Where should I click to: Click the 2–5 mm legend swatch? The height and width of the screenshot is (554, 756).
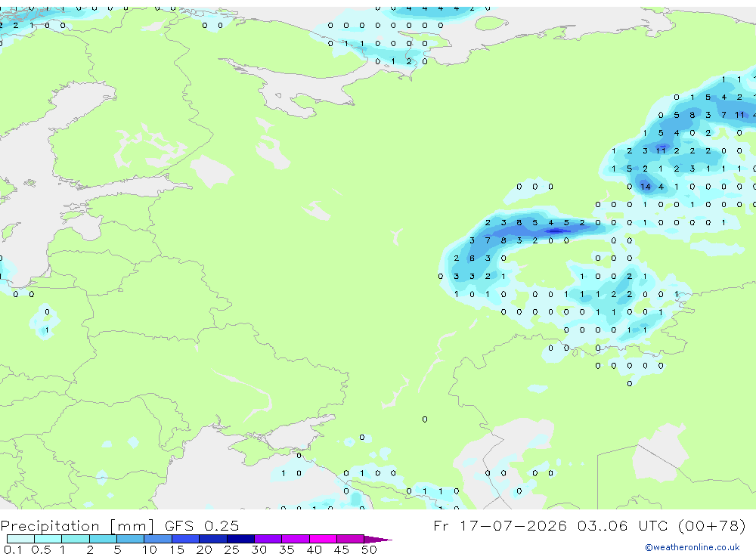coord(103,539)
